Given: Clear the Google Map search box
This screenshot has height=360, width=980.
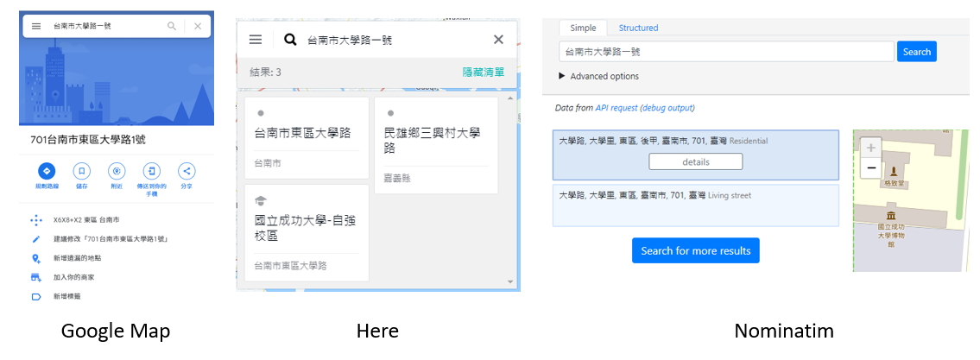Looking at the screenshot, I should pyautogui.click(x=198, y=26).
